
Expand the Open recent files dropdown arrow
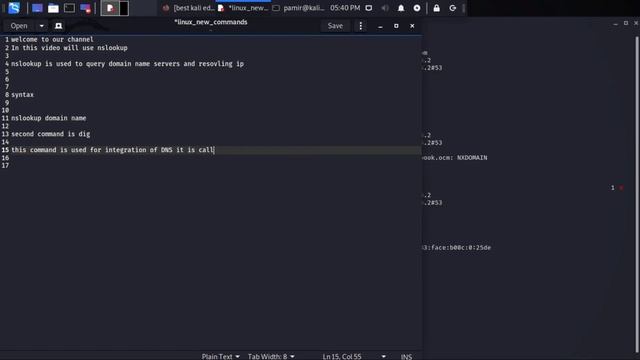coord(41,26)
